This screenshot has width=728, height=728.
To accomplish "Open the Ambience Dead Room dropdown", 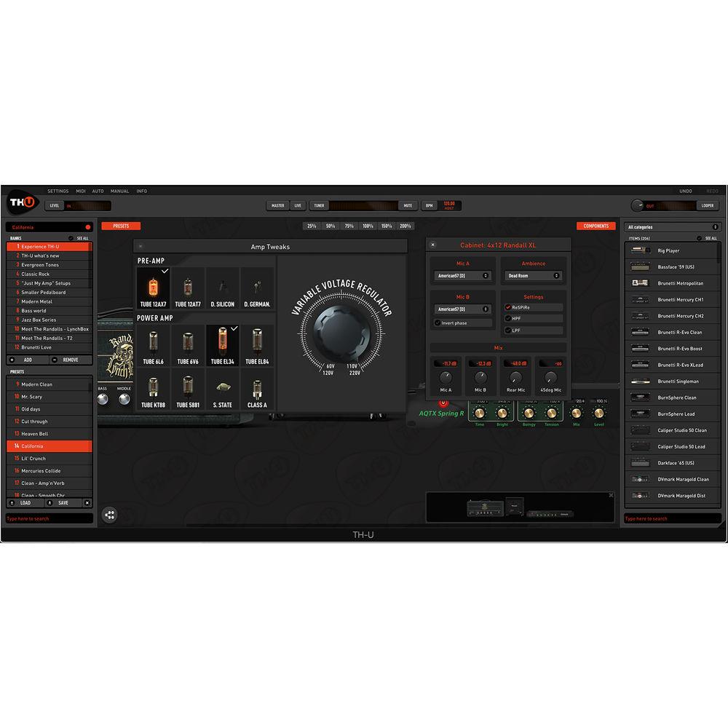I will 533,276.
